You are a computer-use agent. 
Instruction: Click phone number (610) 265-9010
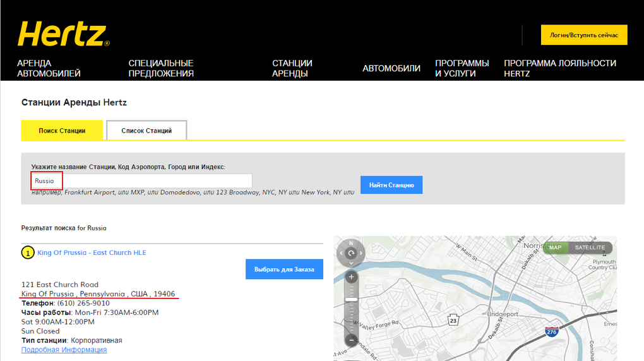[x=83, y=303]
